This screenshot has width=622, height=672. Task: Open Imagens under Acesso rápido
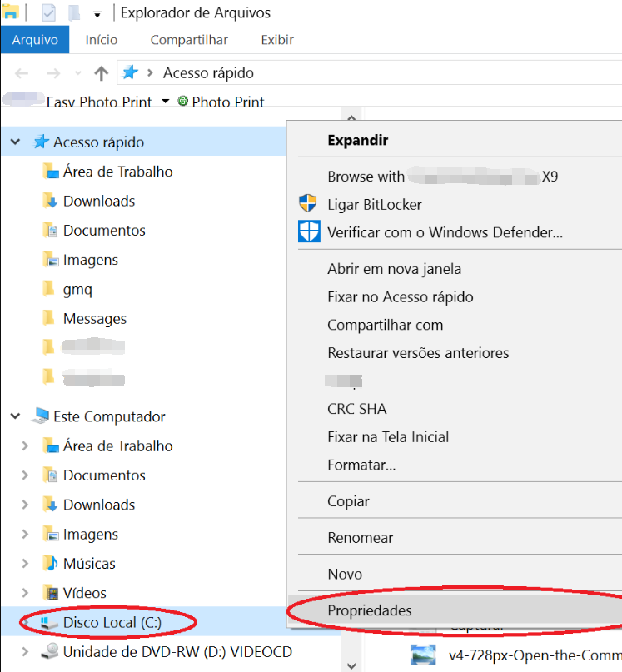(x=91, y=260)
